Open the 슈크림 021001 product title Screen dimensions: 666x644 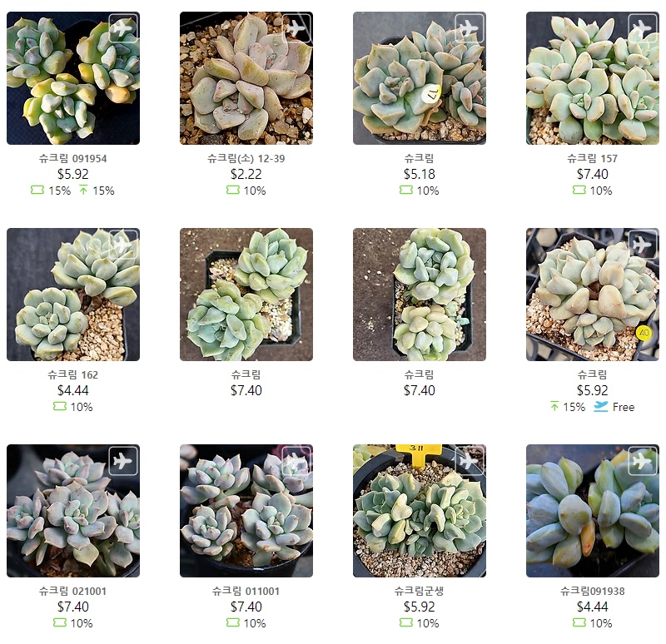[x=73, y=591]
